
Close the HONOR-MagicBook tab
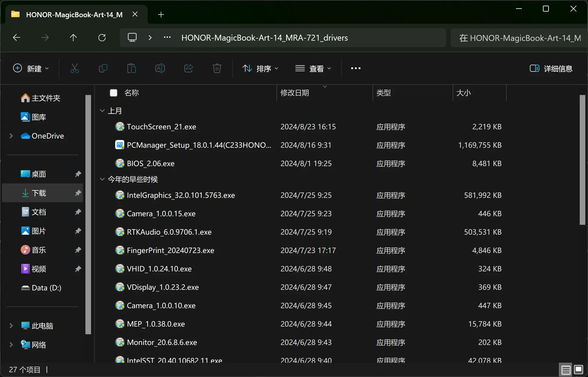coord(135,14)
